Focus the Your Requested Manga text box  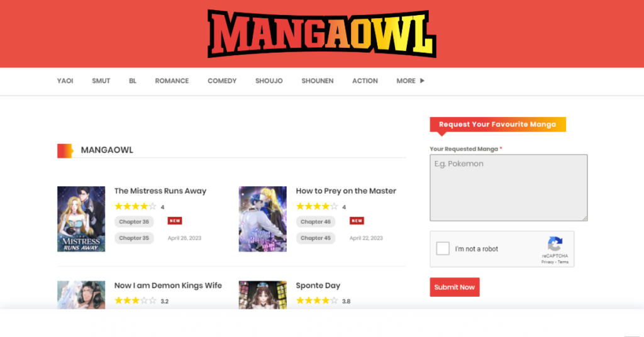click(x=508, y=187)
